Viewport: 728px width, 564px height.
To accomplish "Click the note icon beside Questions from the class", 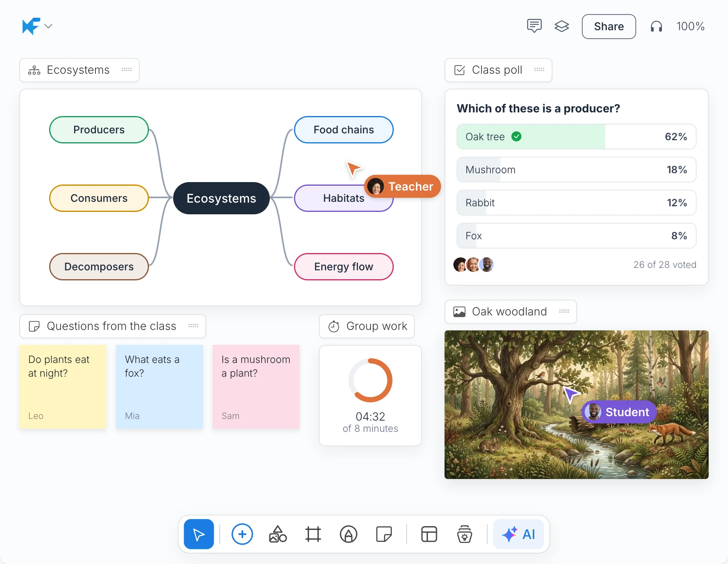I will click(x=34, y=326).
